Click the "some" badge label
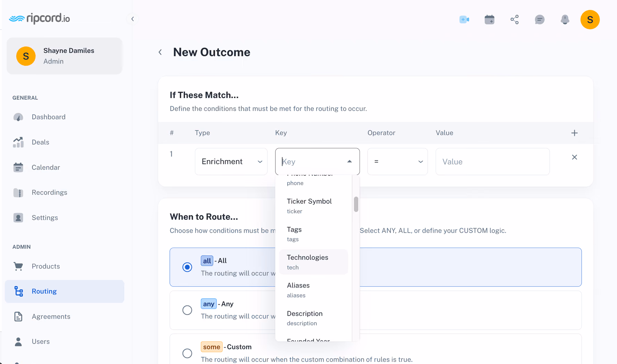617x364 pixels. 212,347
